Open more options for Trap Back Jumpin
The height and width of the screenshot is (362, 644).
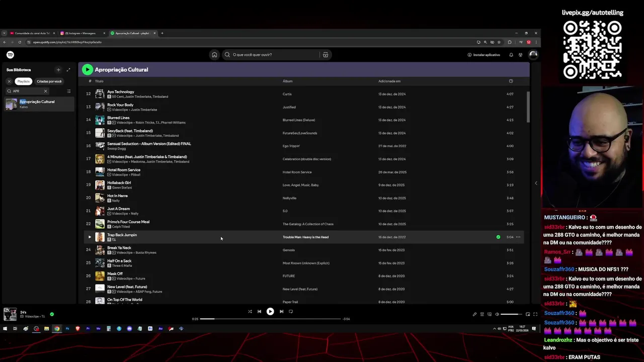click(518, 237)
